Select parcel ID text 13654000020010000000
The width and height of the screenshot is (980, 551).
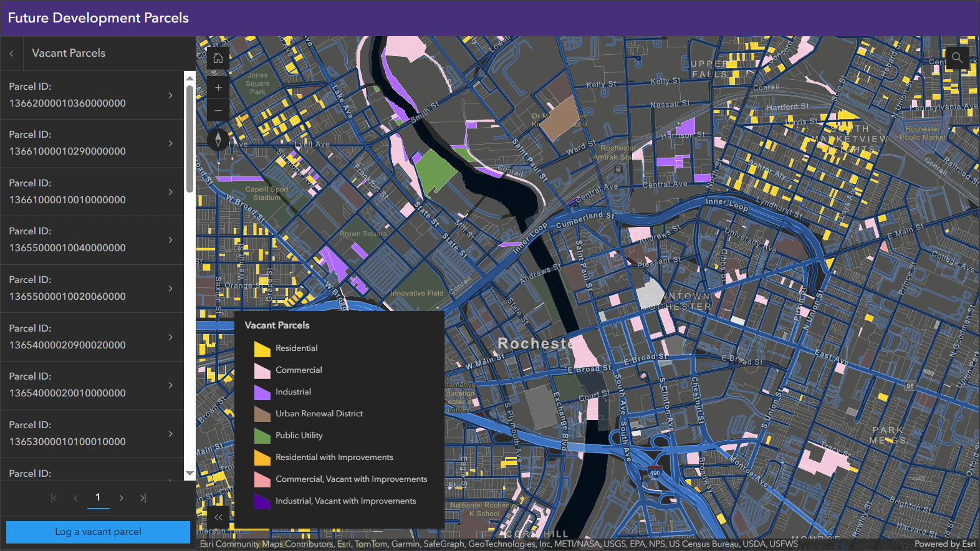tap(67, 393)
